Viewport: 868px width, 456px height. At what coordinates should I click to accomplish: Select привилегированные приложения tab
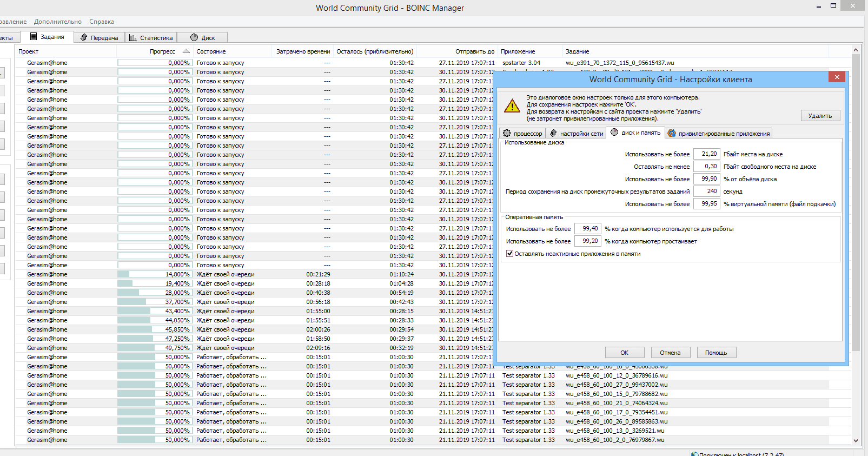click(719, 133)
